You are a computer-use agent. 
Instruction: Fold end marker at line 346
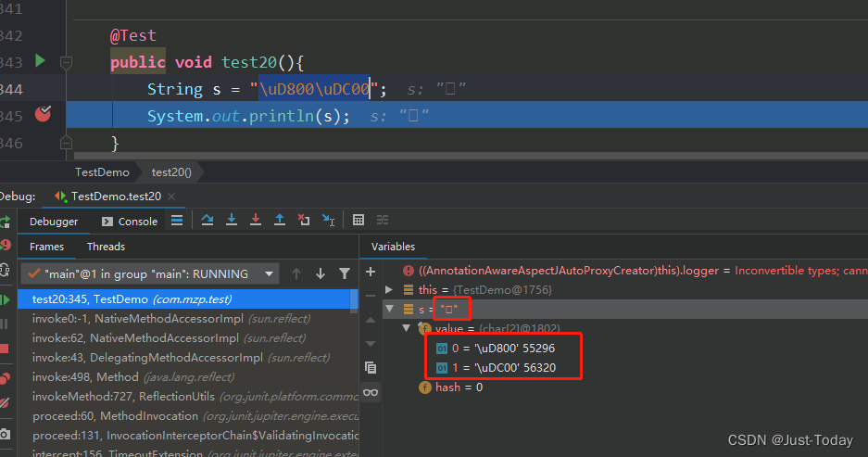pos(66,143)
